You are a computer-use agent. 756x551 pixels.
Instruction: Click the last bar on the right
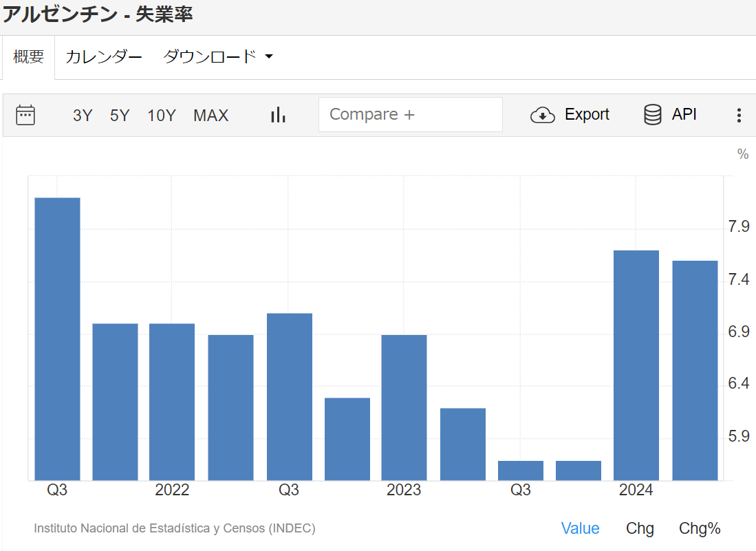click(695, 370)
